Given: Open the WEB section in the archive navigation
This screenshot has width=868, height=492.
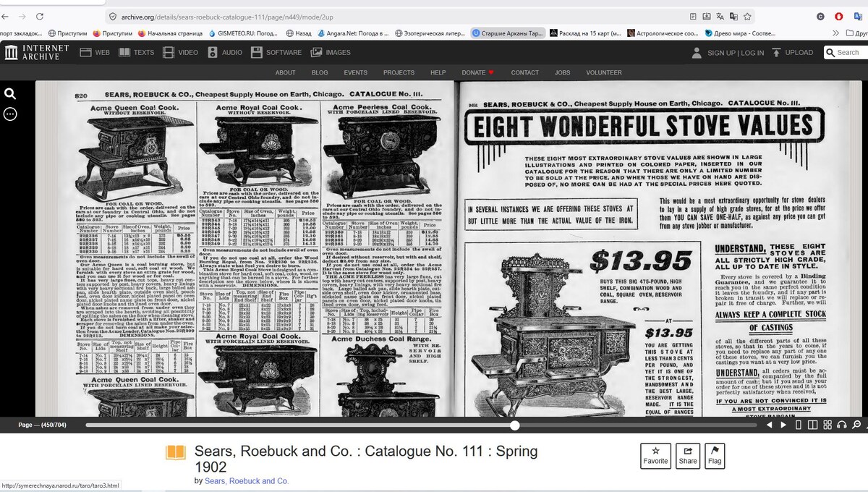Looking at the screenshot, I should (x=95, y=52).
